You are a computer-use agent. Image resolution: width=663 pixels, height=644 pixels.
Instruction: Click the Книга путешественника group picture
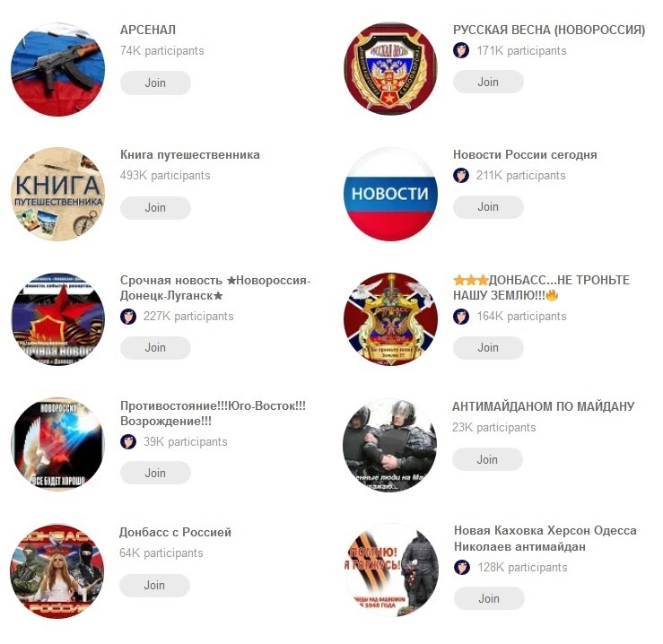pos(57,194)
